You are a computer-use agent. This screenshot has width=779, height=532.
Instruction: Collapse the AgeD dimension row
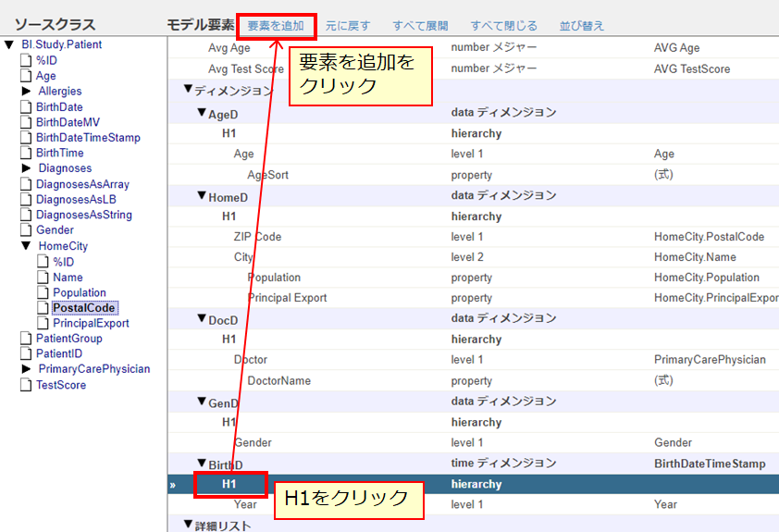coord(202,112)
